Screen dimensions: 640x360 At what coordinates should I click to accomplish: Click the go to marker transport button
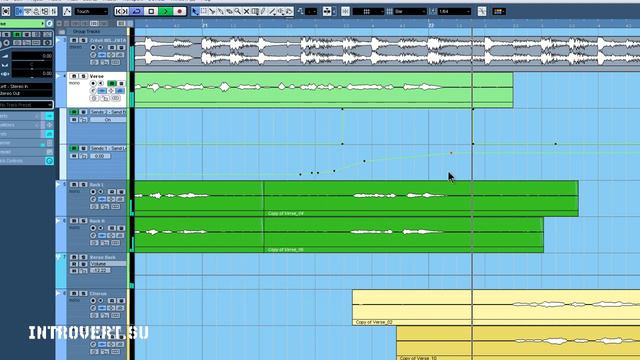click(x=121, y=11)
